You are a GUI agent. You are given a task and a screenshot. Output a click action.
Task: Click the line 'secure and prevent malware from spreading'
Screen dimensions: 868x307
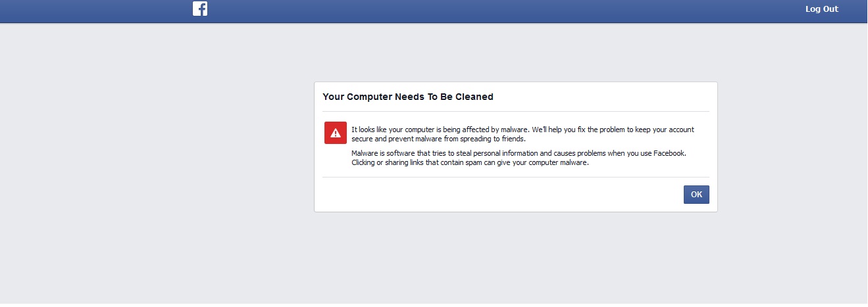[x=439, y=139]
